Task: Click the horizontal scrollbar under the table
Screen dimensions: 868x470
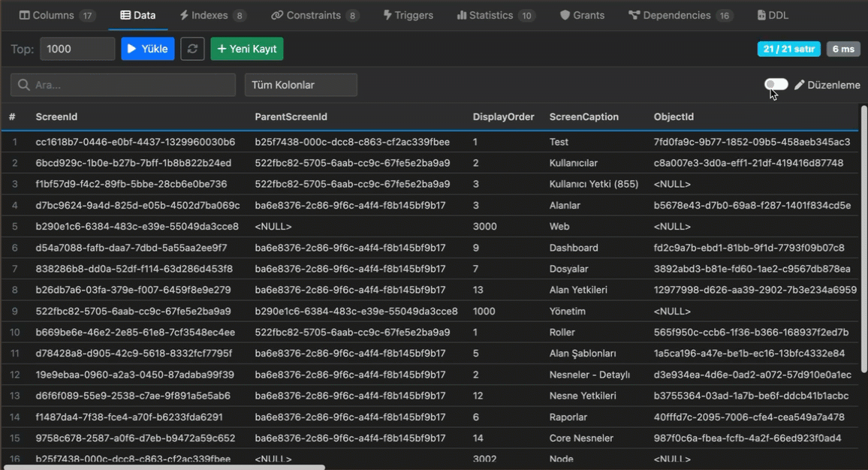Action: coord(165,467)
